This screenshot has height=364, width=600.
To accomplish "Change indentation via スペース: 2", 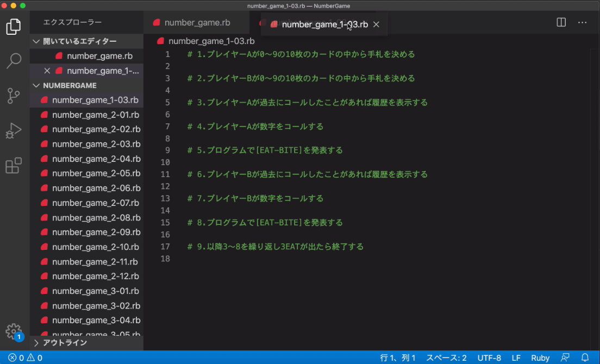I will tap(446, 358).
